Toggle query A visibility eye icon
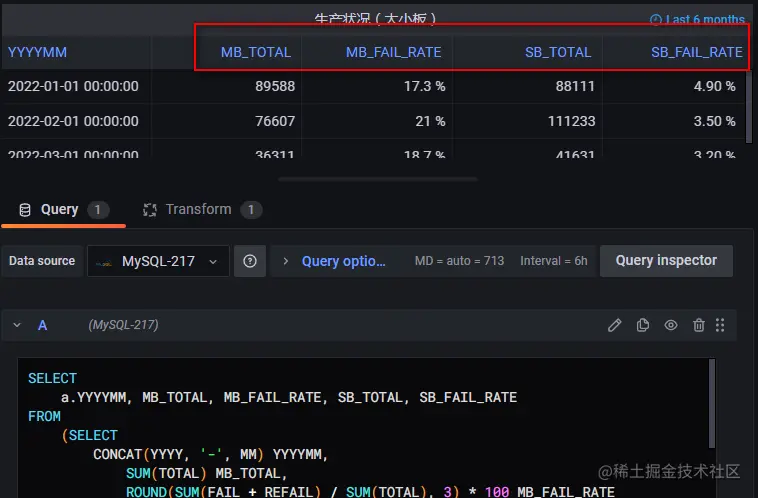 point(671,325)
